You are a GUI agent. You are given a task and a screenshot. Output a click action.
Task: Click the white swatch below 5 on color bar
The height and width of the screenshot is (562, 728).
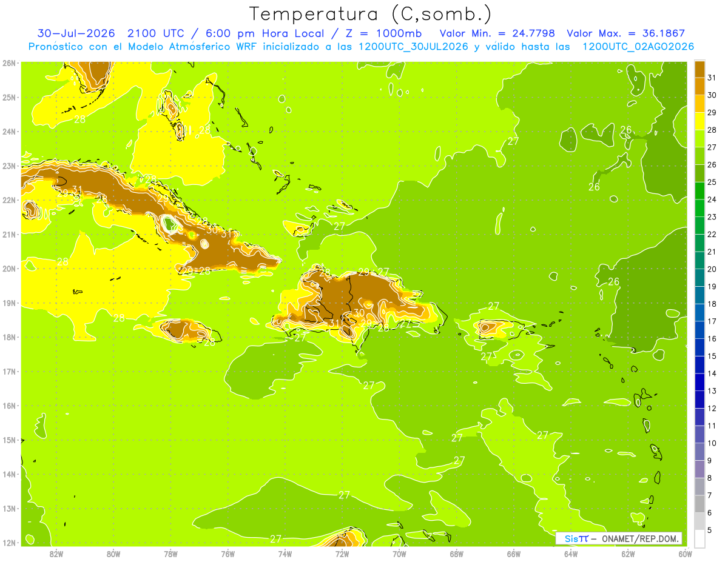coord(699,538)
